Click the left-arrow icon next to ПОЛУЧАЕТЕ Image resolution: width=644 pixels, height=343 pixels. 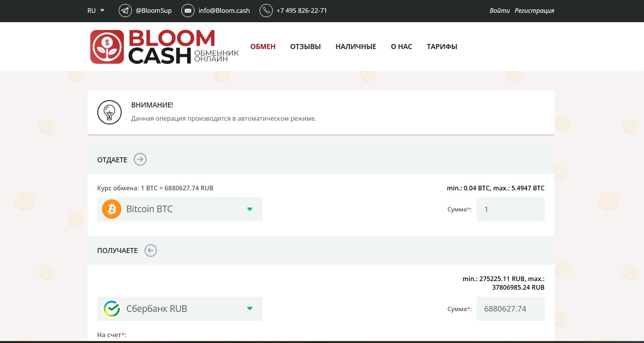151,250
